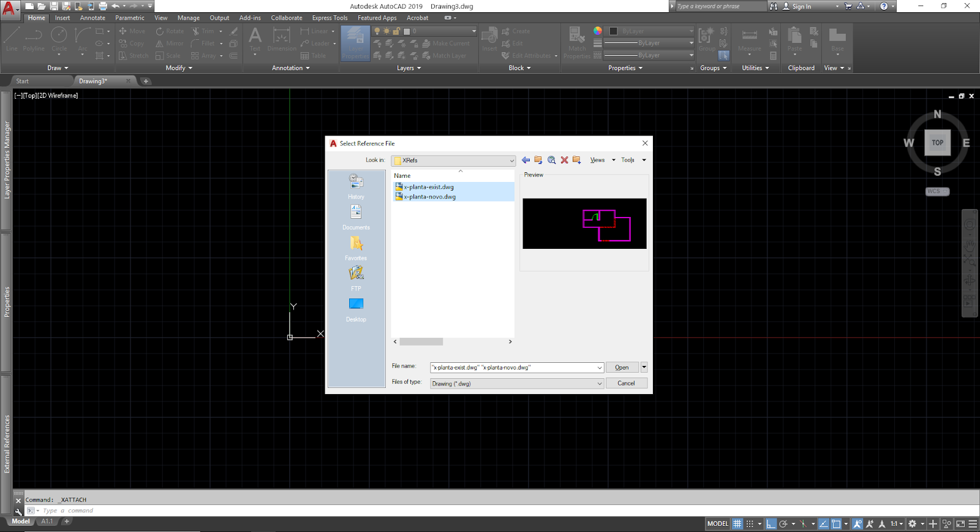Click the Cancel button in dialog

point(626,383)
